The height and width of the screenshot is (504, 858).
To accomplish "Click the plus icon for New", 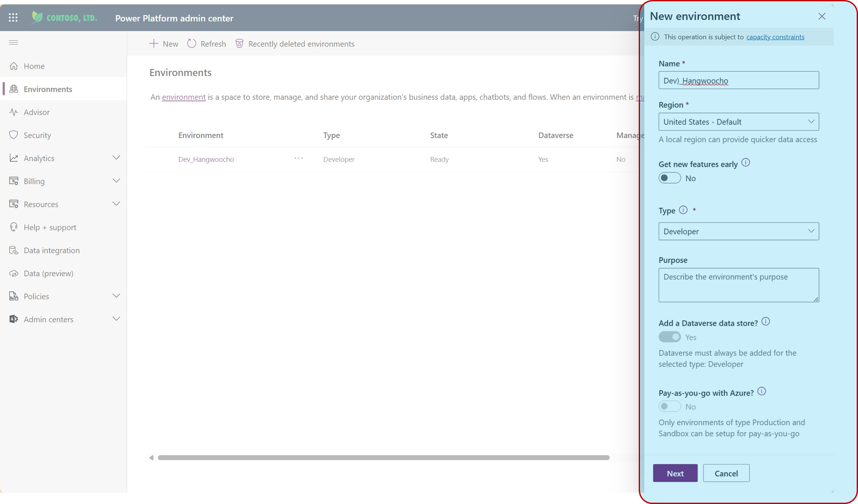I will click(154, 43).
